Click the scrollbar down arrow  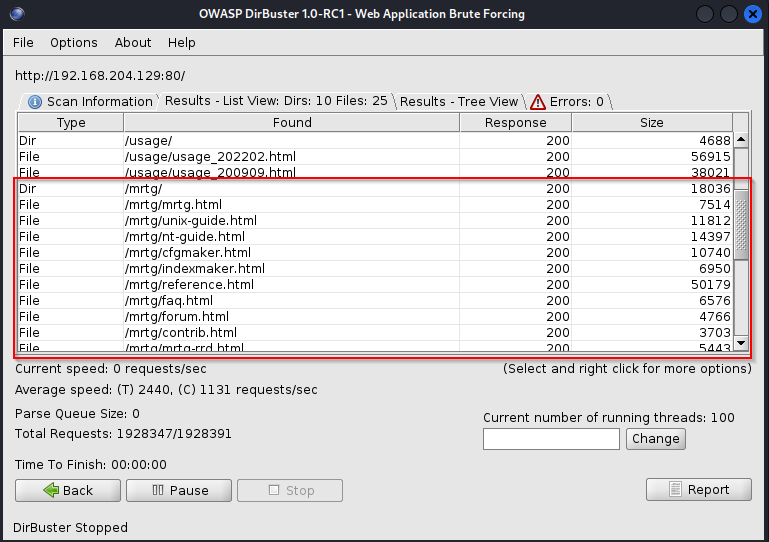pyautogui.click(x=741, y=343)
